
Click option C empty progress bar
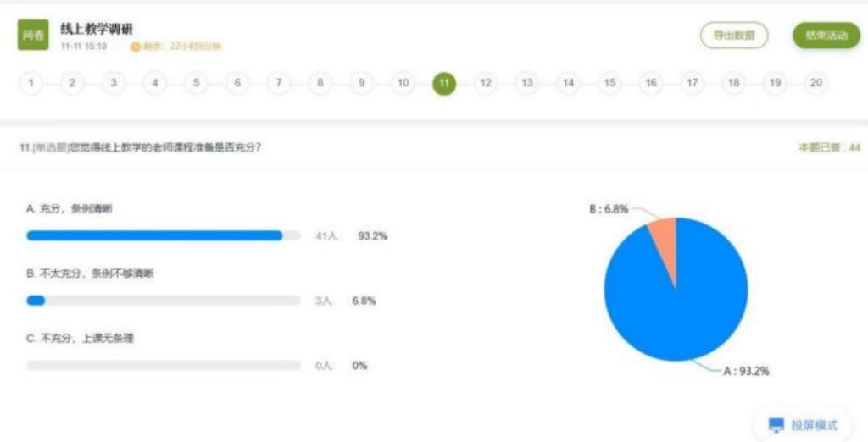pyautogui.click(x=163, y=366)
